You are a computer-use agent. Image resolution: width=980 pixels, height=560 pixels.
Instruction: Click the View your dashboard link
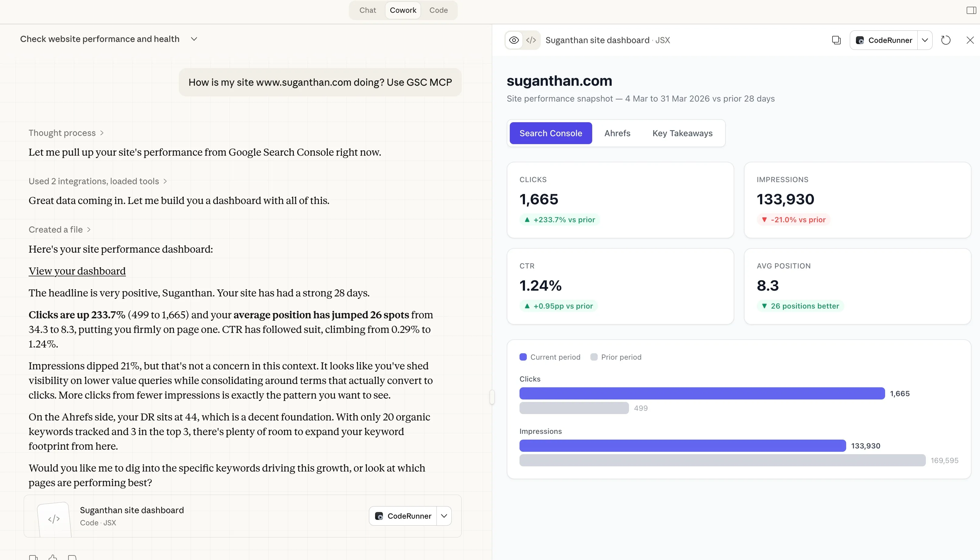tap(77, 271)
